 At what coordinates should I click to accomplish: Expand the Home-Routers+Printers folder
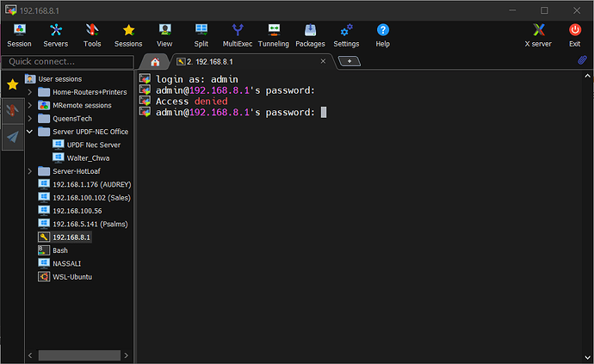[29, 92]
